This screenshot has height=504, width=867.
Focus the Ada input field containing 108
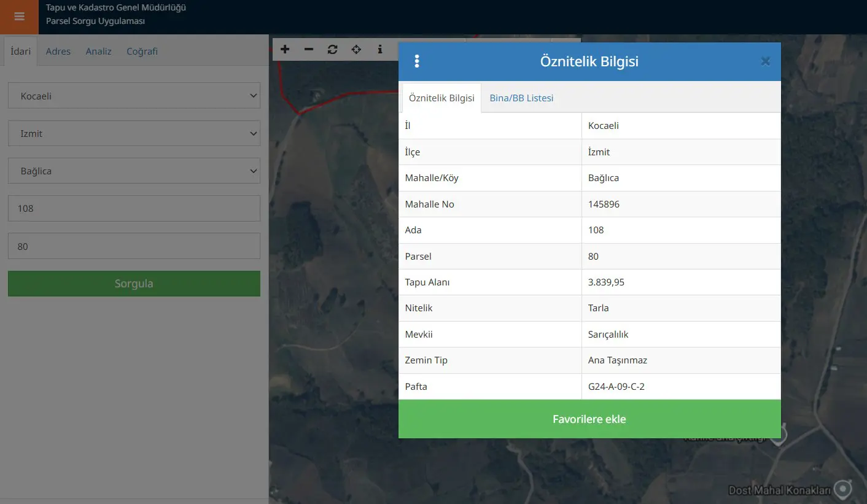pos(134,208)
